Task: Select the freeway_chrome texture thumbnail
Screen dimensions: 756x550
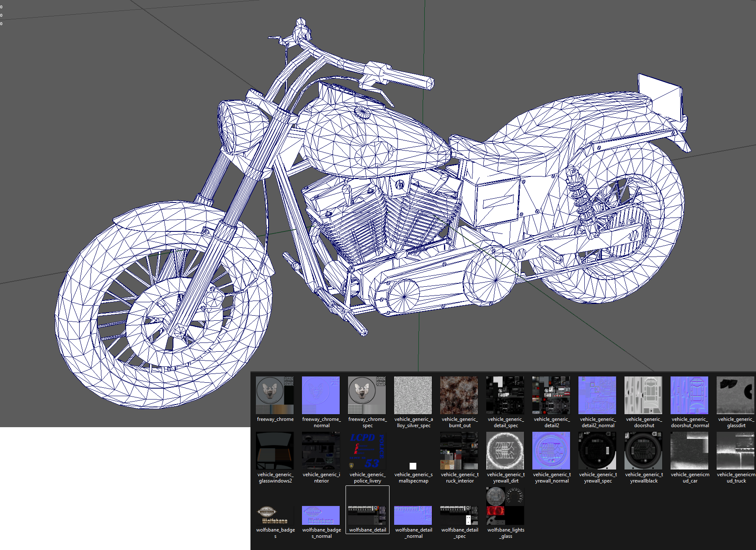Action: [275, 395]
